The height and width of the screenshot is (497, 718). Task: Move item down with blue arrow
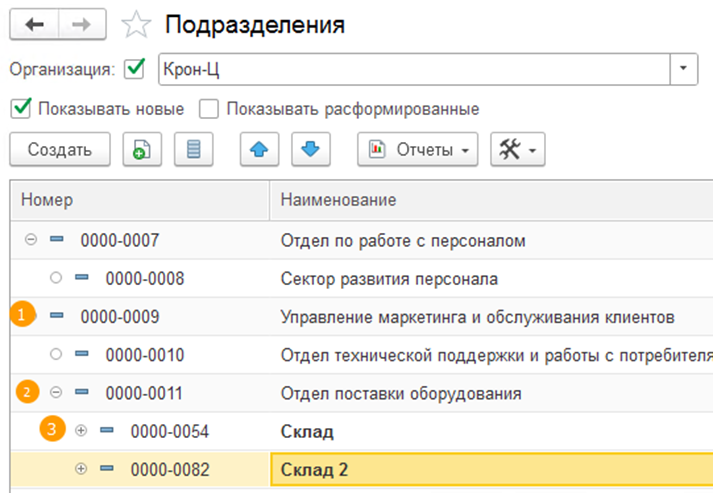pyautogui.click(x=310, y=150)
